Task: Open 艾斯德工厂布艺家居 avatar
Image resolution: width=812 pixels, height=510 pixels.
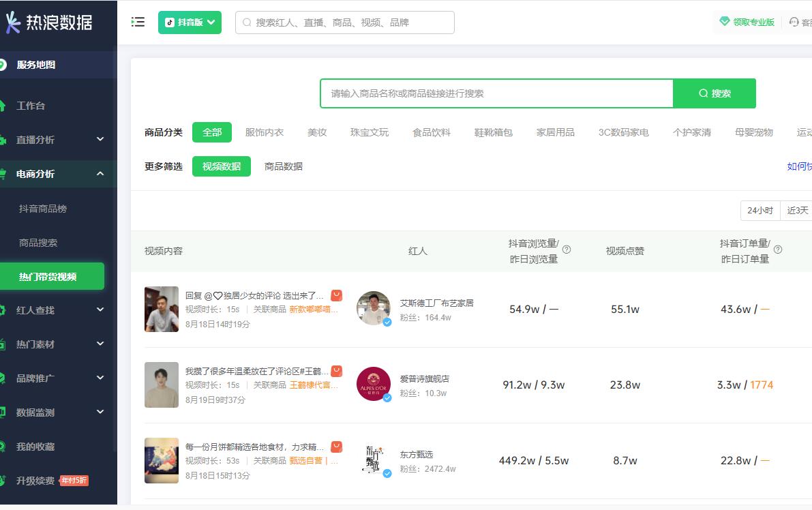Action: click(374, 309)
